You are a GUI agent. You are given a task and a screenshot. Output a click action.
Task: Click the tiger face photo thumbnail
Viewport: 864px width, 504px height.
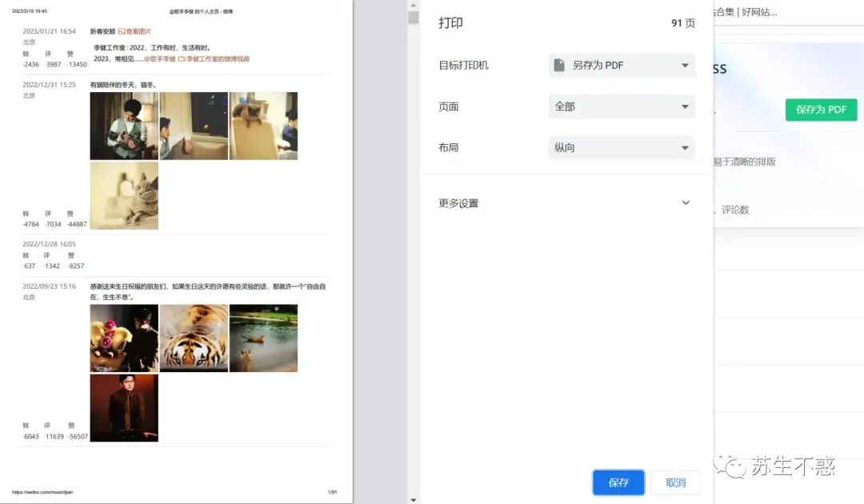(194, 338)
